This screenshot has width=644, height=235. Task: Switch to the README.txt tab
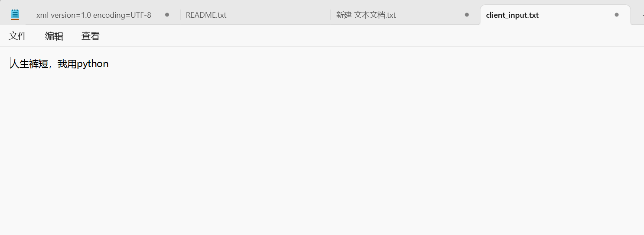[206, 15]
